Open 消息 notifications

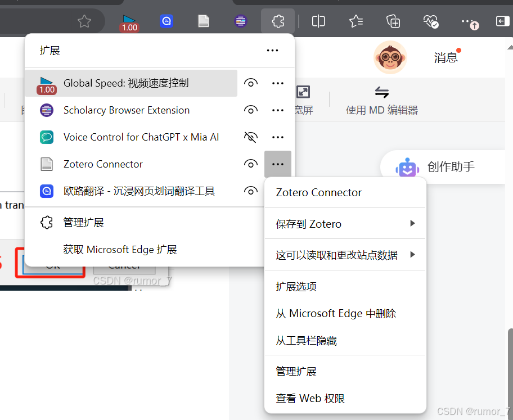[x=445, y=57]
